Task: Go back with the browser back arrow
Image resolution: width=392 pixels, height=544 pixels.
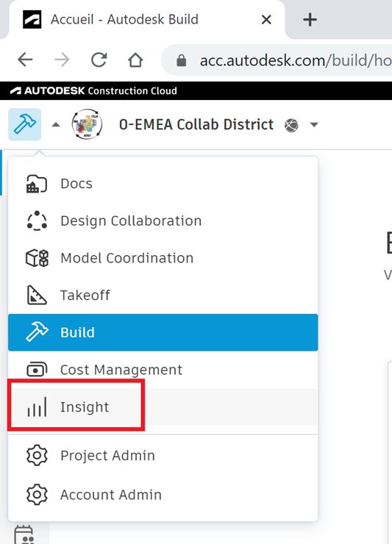Action: pyautogui.click(x=25, y=60)
